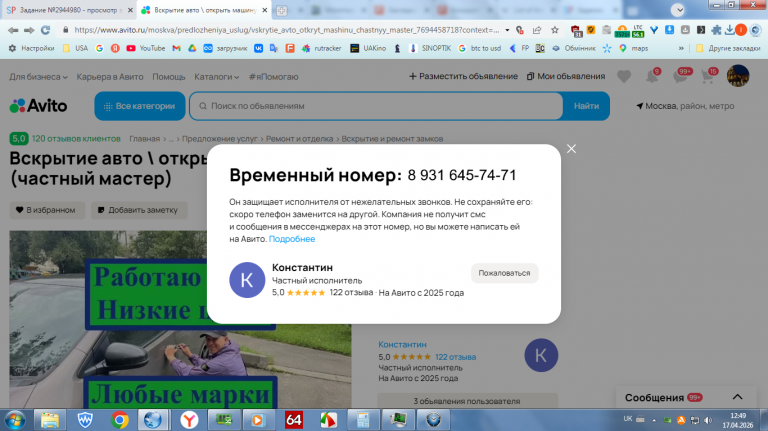Toggle the В избранном button
The height and width of the screenshot is (431, 768).
(47, 210)
